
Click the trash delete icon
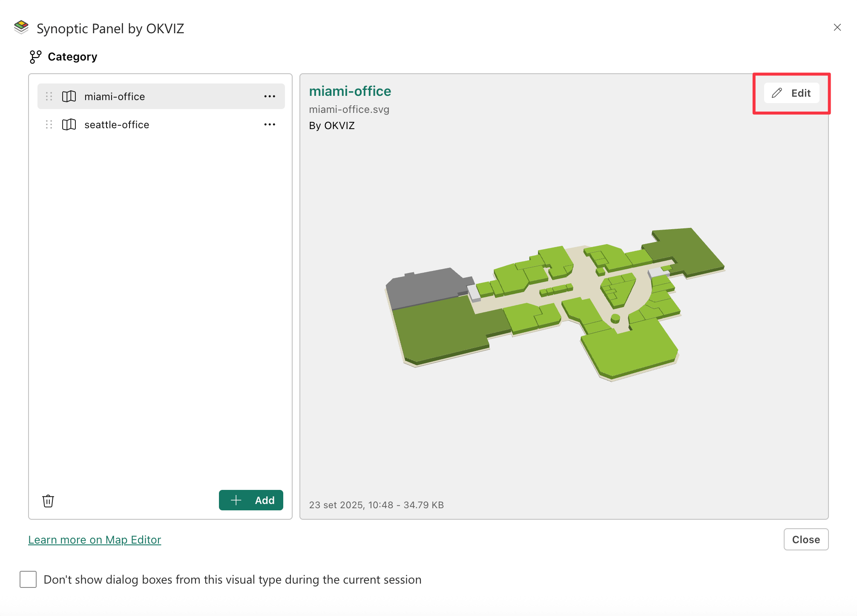pos(48,501)
